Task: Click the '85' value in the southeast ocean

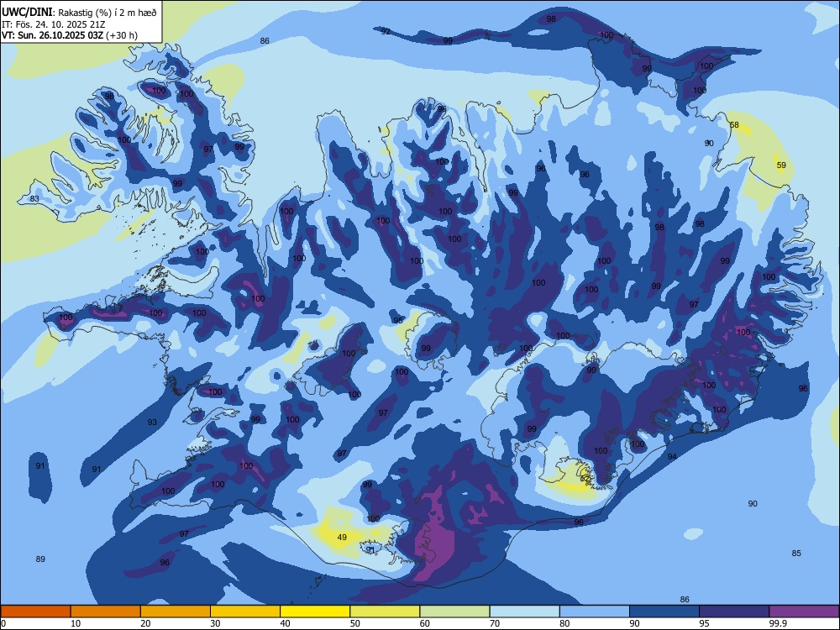Action: [796, 553]
